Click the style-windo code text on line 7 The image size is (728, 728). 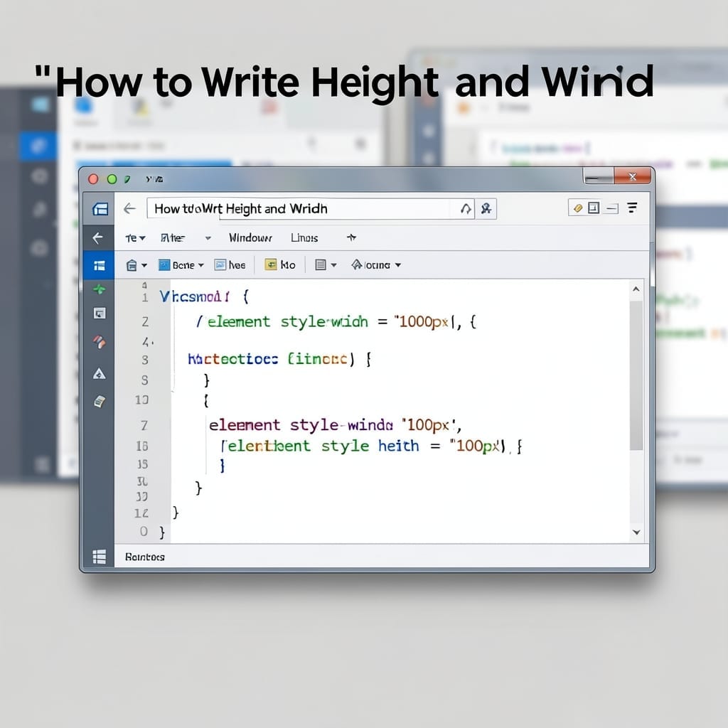341,425
